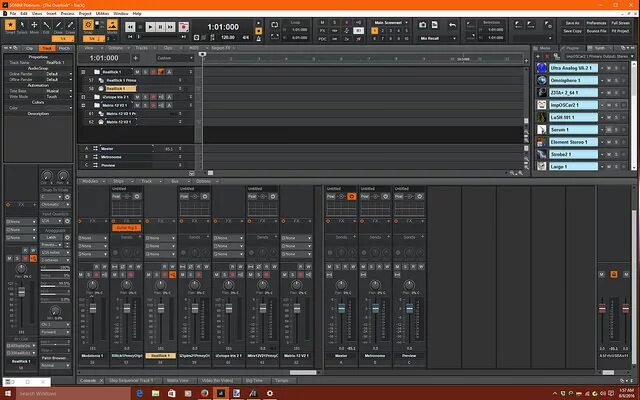Choose the Move tool
Image resolution: width=640 pixels, height=400 pixels.
pos(34,25)
